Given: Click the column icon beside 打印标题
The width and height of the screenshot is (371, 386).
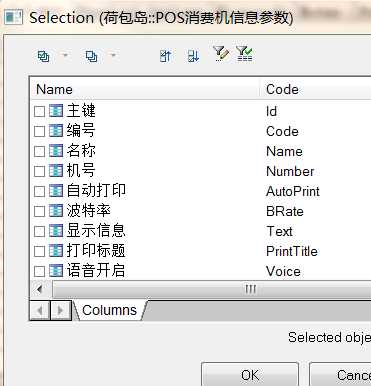Looking at the screenshot, I should (56, 251).
